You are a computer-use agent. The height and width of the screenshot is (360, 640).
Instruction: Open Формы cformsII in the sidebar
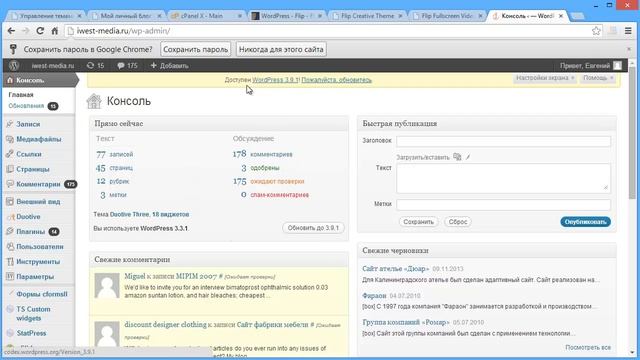coord(42,294)
